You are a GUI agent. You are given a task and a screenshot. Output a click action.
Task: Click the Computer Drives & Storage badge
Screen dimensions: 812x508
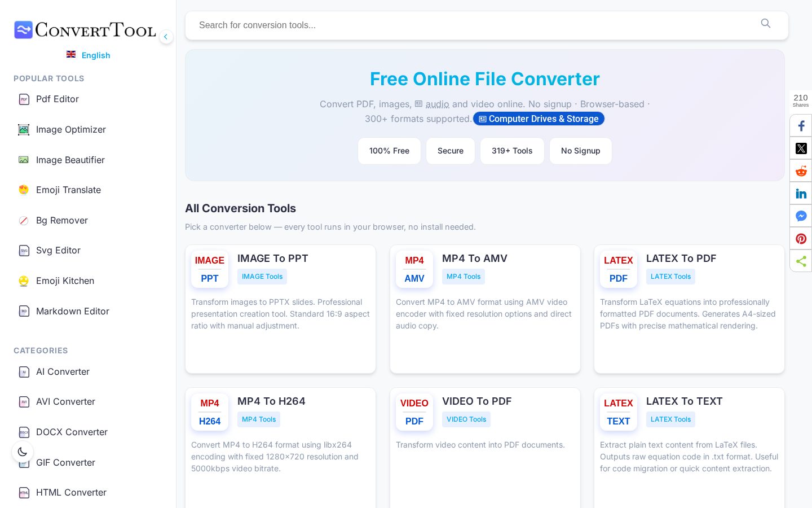click(539, 119)
